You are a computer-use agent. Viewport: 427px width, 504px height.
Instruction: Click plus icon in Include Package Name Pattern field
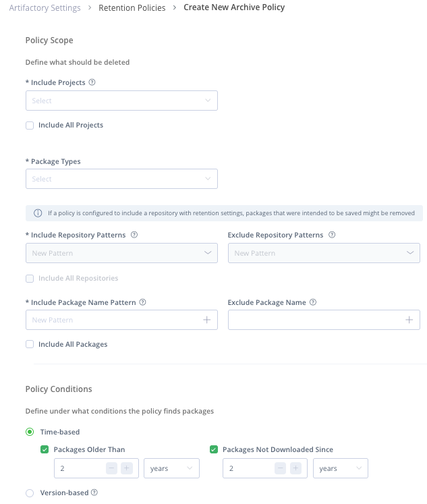206,320
